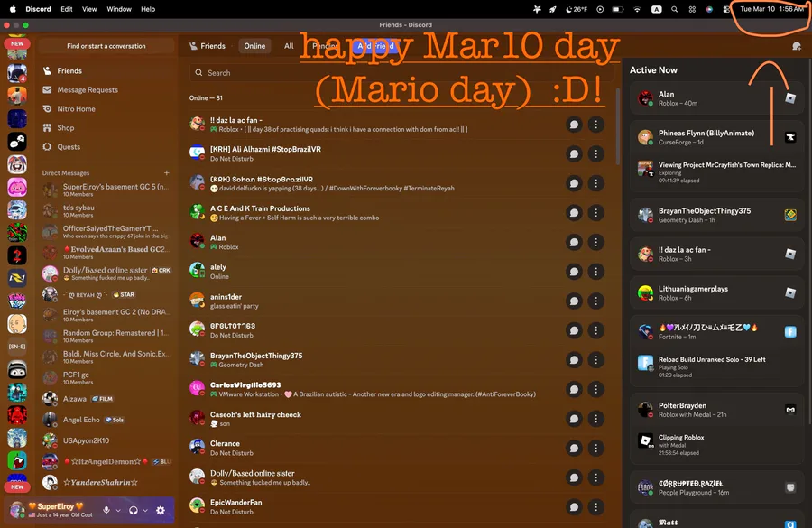Open tds sybau group chat
Viewport: 812px width, 528px height.
point(106,210)
